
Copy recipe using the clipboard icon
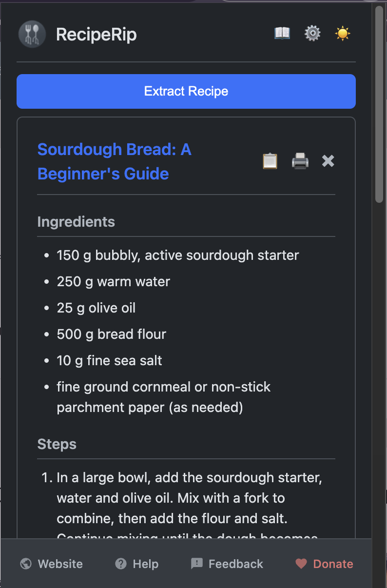270,161
